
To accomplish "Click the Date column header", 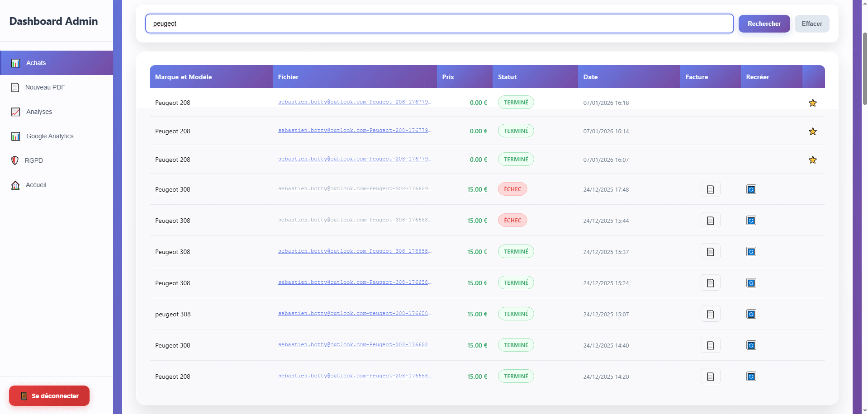I will point(629,77).
